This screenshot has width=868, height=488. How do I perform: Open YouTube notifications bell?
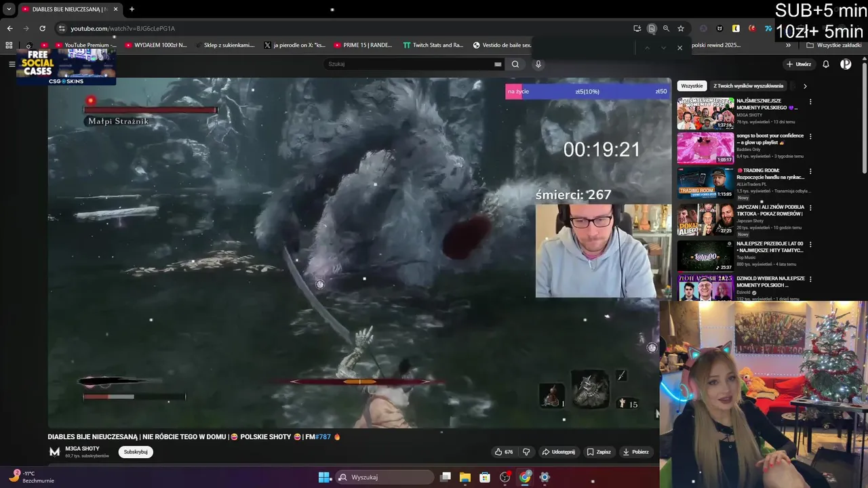coord(826,64)
